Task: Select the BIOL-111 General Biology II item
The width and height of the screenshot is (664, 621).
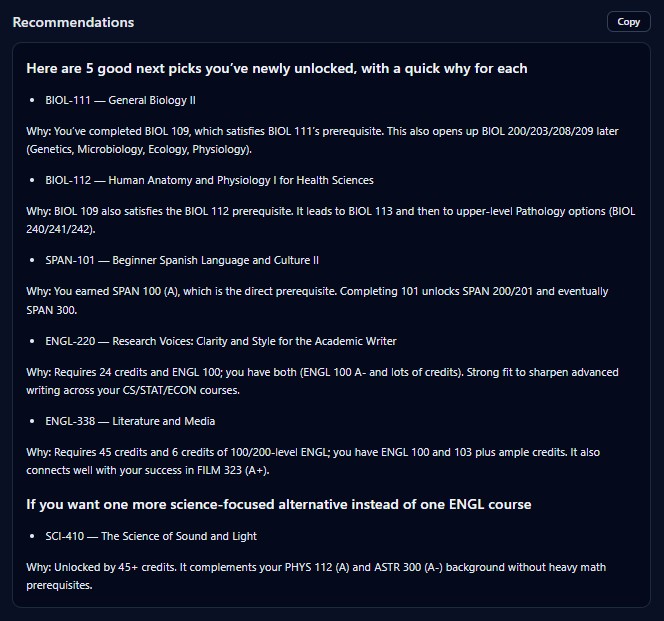Action: click(124, 100)
